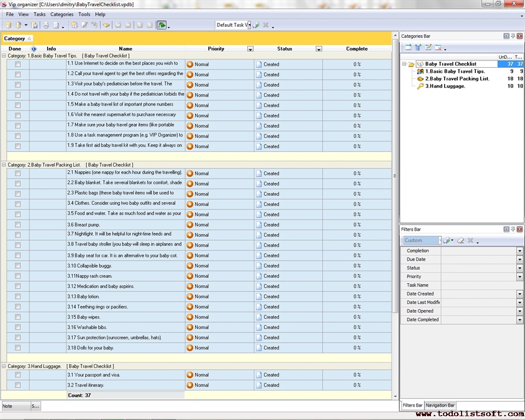Open the Tasks menu
This screenshot has height=420, width=525.
(39, 14)
